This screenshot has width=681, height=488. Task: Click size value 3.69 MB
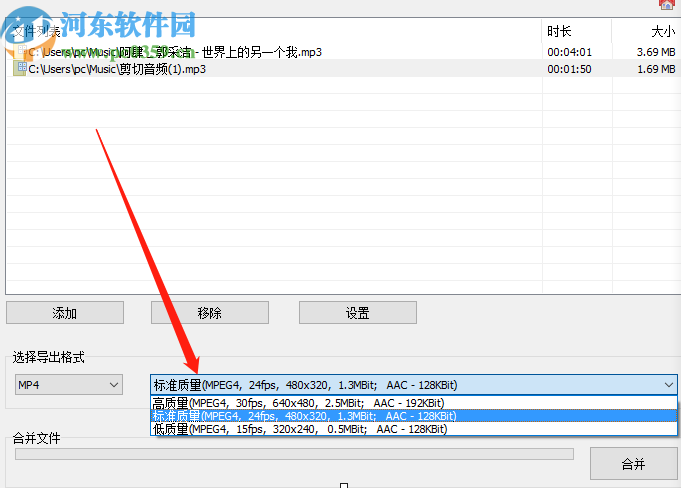[x=656, y=52]
